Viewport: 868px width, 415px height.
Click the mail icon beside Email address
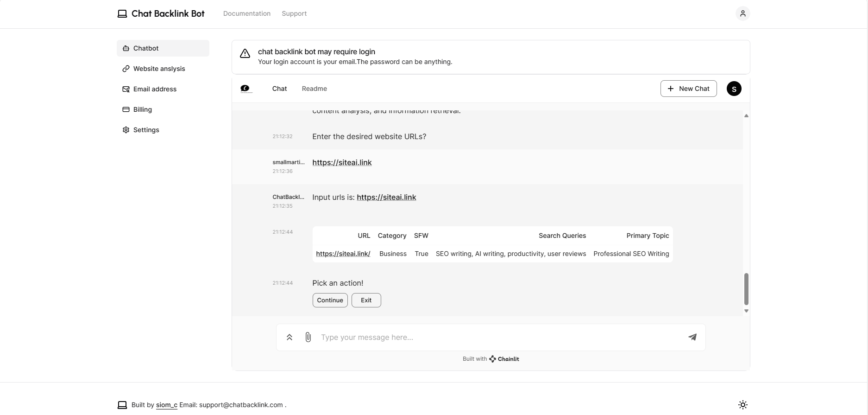[126, 89]
